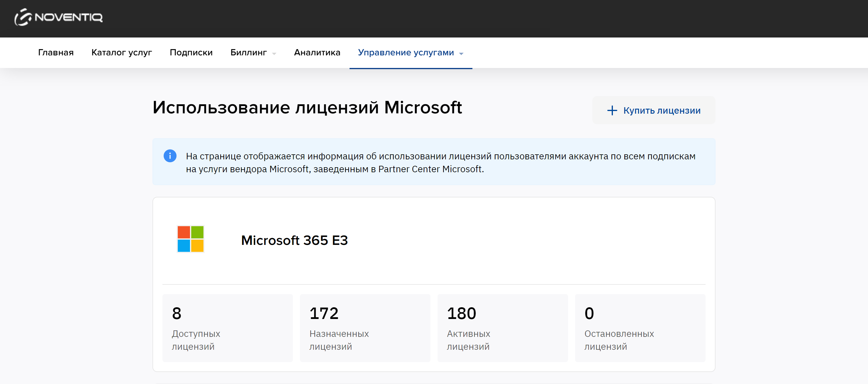Click the plus icon near Купить лицензии
Image resolution: width=868 pixels, height=384 pixels.
tap(612, 110)
